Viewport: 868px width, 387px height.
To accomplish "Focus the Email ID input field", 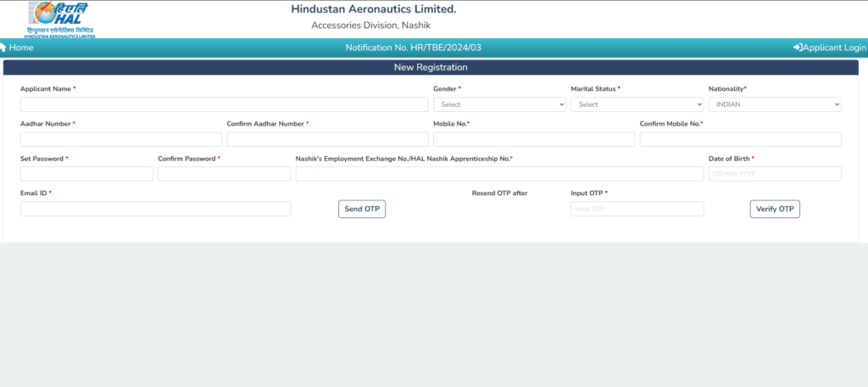I will pos(156,209).
